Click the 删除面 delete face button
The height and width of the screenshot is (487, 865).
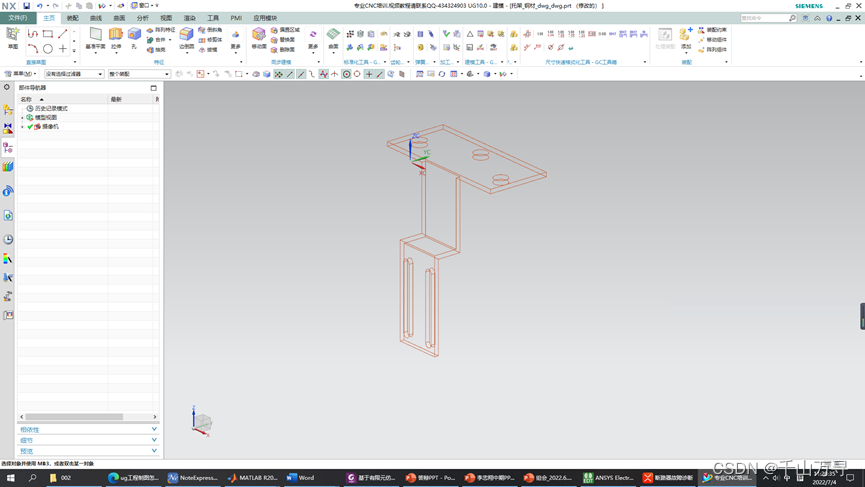tap(283, 50)
